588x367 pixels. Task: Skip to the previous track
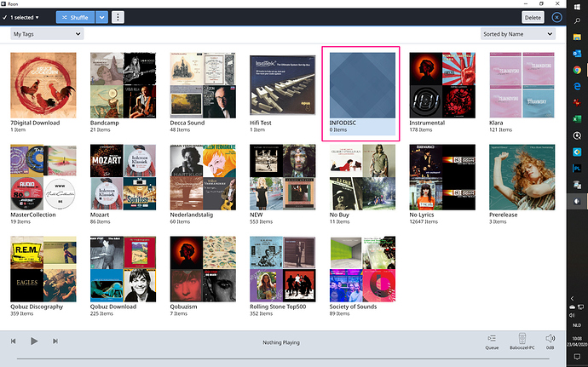[x=14, y=341]
